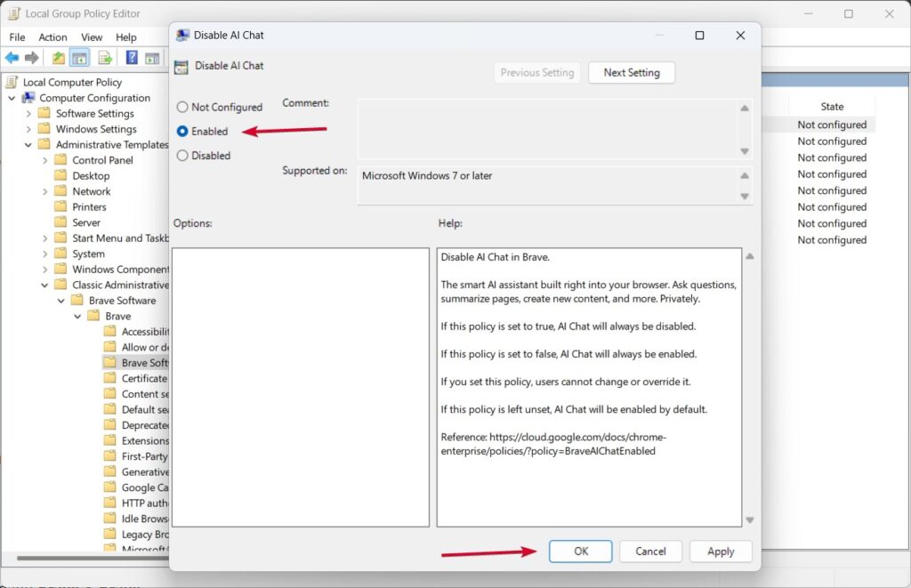The height and width of the screenshot is (588, 911).
Task: Select the Disabled radio button
Action: (x=182, y=156)
